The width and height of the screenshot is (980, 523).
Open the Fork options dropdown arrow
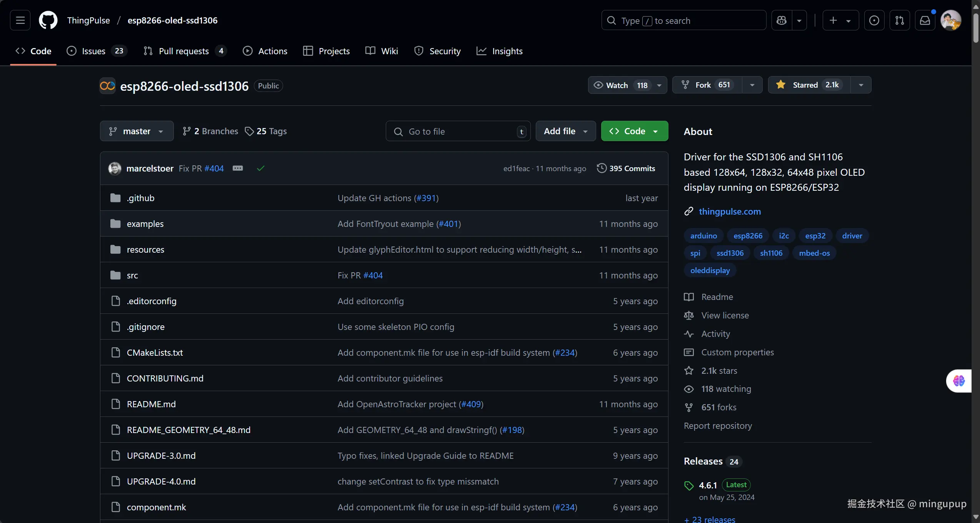pos(752,85)
